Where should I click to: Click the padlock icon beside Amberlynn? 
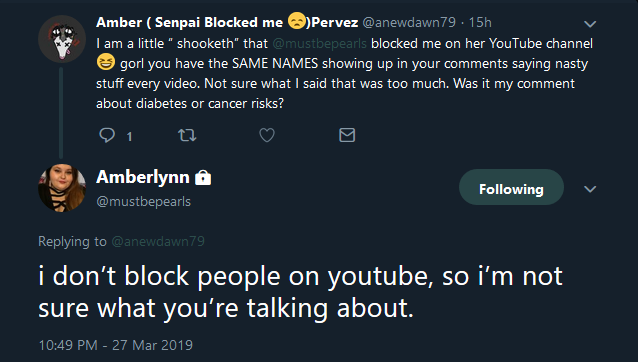[x=203, y=177]
